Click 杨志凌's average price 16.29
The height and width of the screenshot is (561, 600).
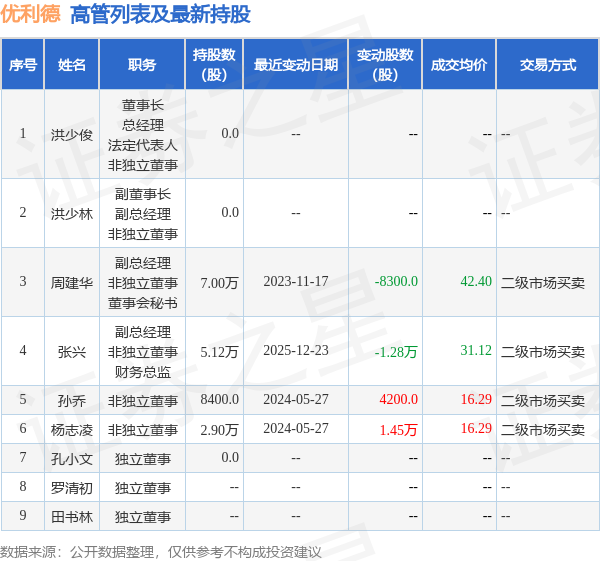(x=476, y=428)
